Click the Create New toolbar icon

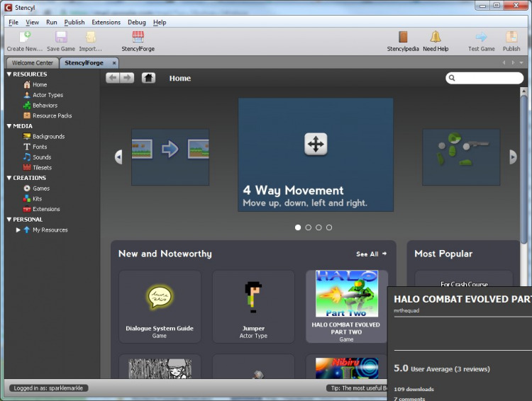pos(25,37)
